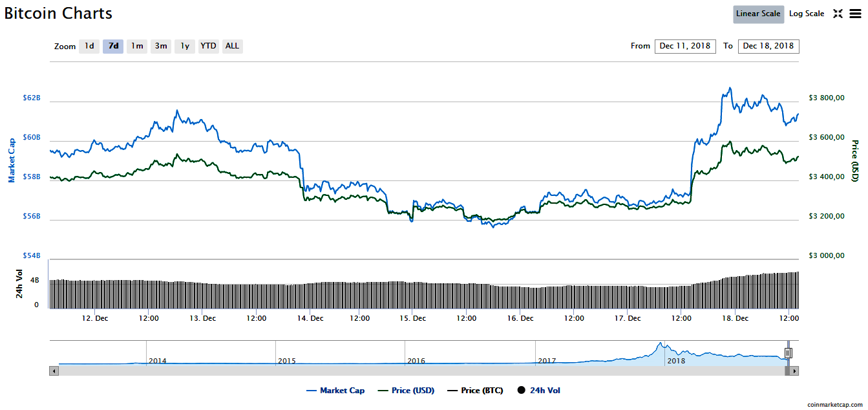Set zoom to 7d
The image size is (868, 410).
tap(113, 46)
